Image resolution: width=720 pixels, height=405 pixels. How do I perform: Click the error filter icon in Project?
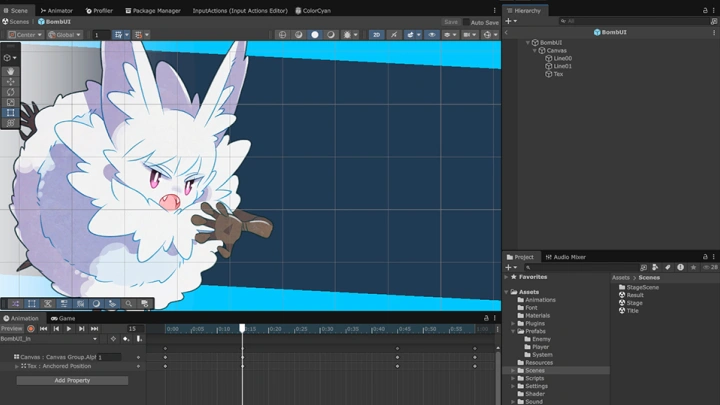pyautogui.click(x=681, y=267)
